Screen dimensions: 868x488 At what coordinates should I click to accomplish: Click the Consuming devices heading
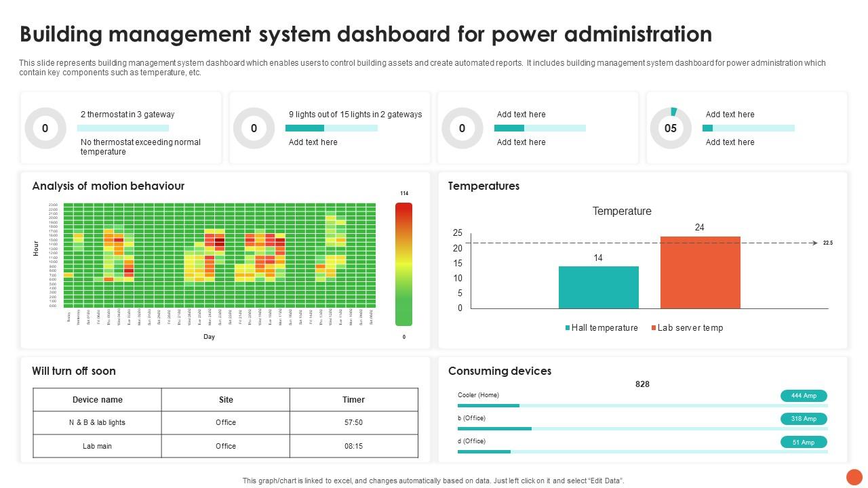(x=499, y=371)
